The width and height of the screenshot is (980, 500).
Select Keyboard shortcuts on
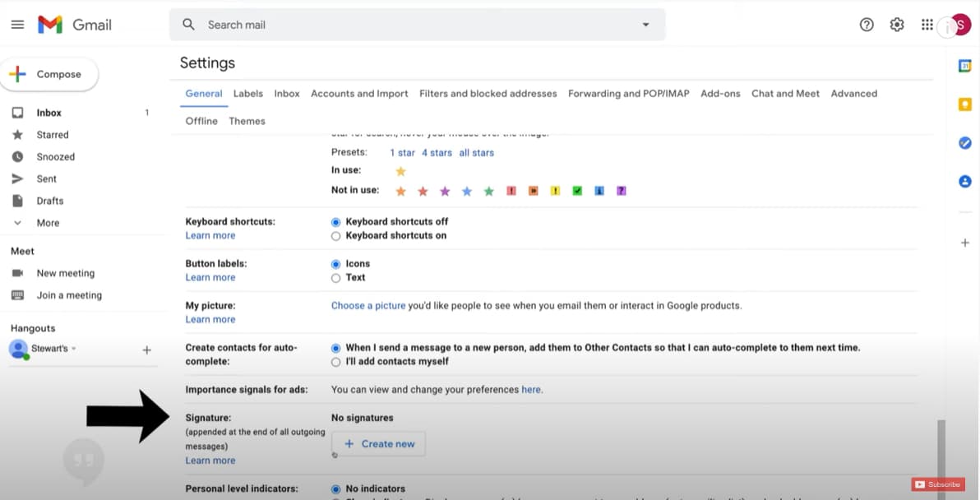point(335,236)
